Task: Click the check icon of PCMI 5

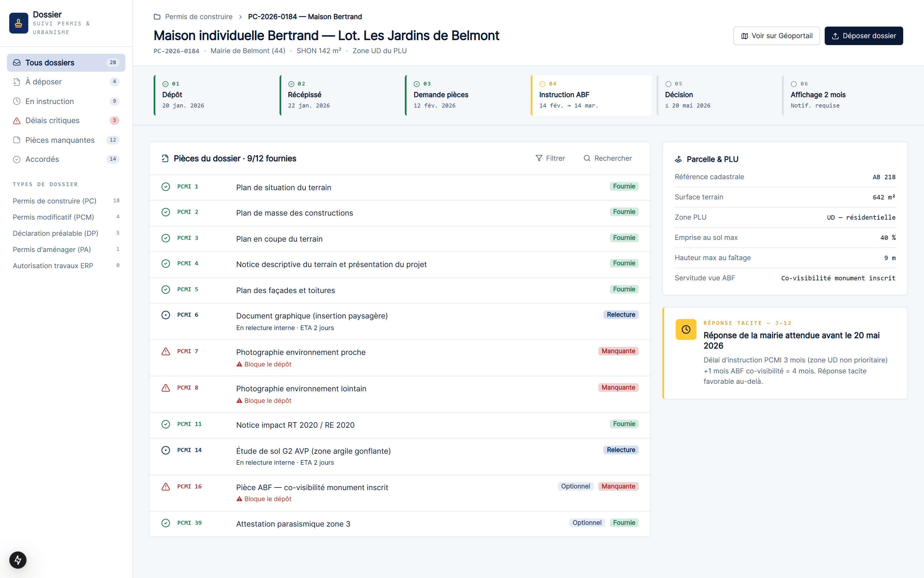Action: 166,289
